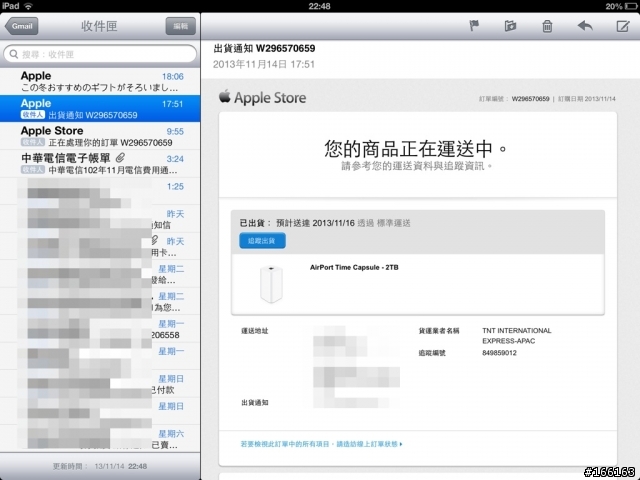The width and height of the screenshot is (640, 480).
Task: Delete the email with trash icon
Action: point(547,26)
